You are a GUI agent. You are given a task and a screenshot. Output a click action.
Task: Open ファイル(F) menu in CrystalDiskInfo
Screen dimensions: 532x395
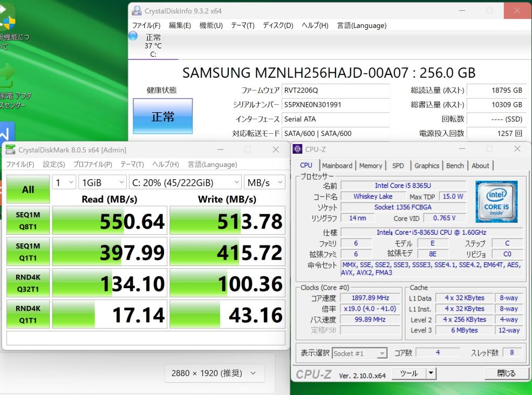[146, 25]
